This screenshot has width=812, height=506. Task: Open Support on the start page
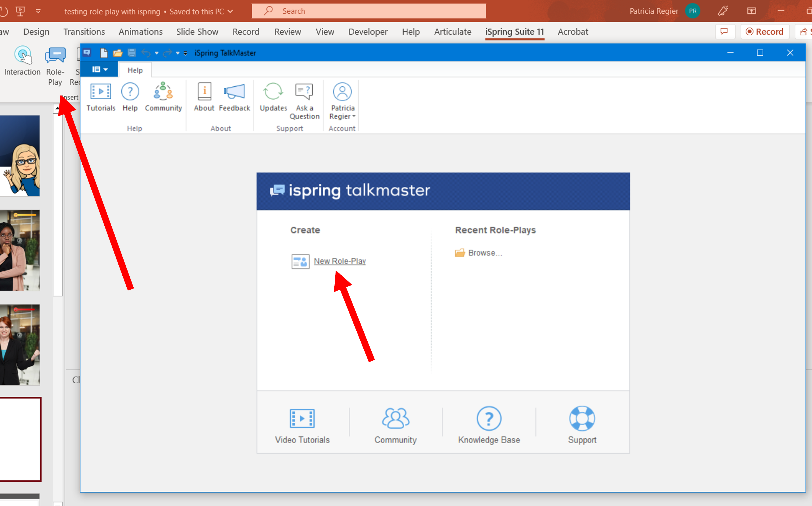[582, 425]
